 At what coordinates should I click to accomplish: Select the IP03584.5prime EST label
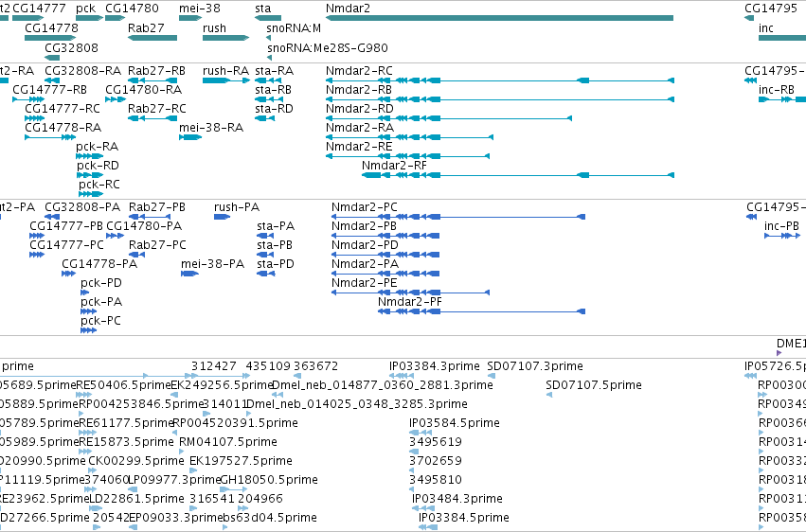pyautogui.click(x=455, y=423)
